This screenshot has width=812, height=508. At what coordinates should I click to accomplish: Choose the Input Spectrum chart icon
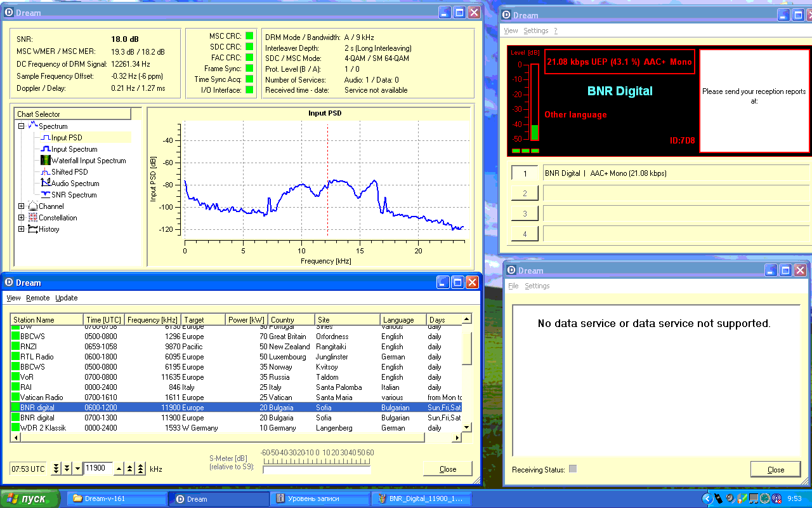pos(45,149)
